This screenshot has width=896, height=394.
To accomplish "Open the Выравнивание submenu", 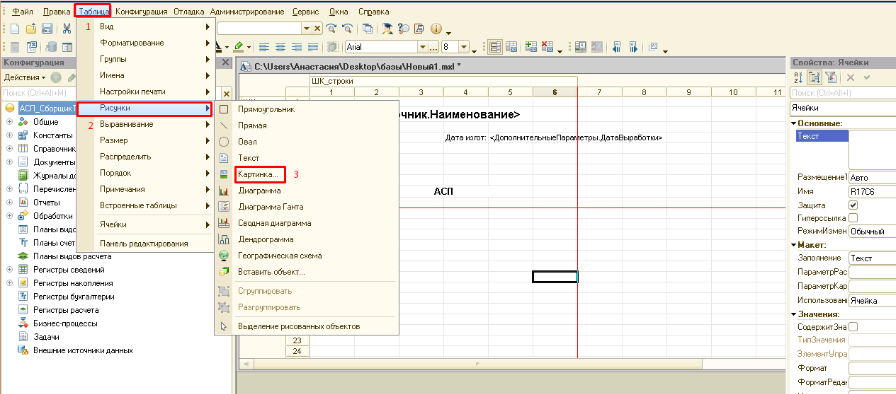I will [146, 124].
